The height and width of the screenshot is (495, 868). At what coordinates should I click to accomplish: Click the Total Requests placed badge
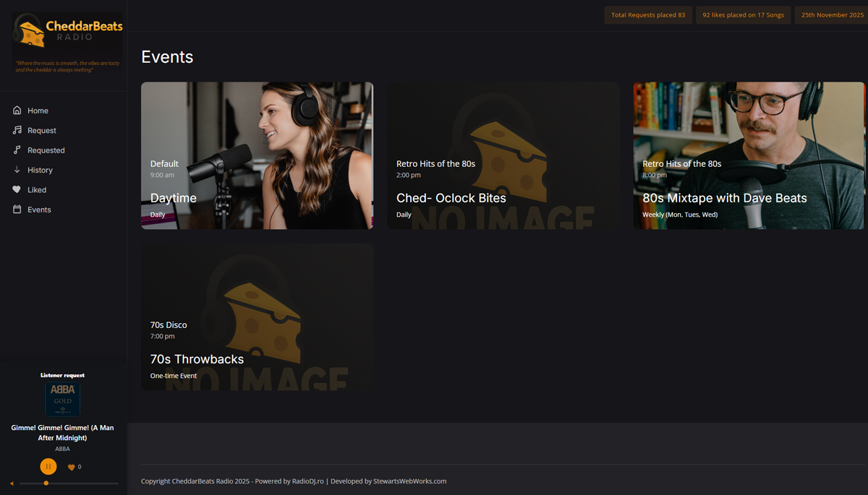(648, 15)
